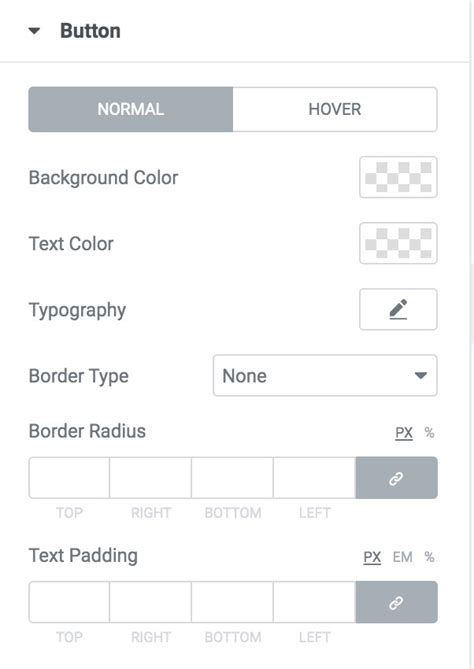Choose % unit for Text Padding
The image size is (474, 669).
click(429, 557)
